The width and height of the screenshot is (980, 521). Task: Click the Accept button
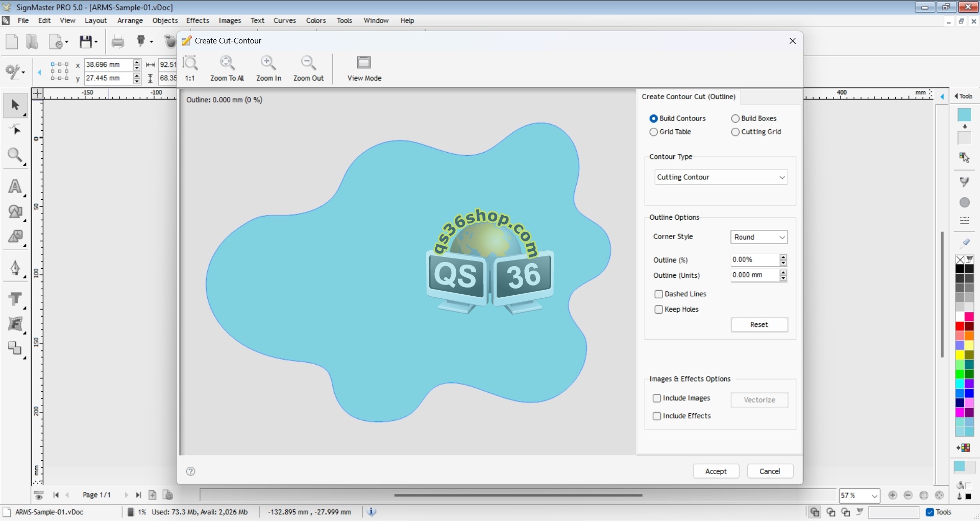click(716, 471)
